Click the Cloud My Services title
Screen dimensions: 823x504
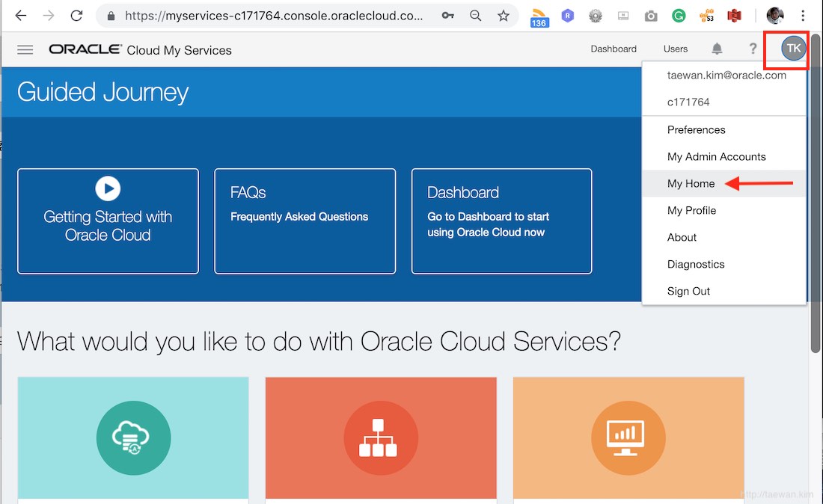[x=179, y=50]
